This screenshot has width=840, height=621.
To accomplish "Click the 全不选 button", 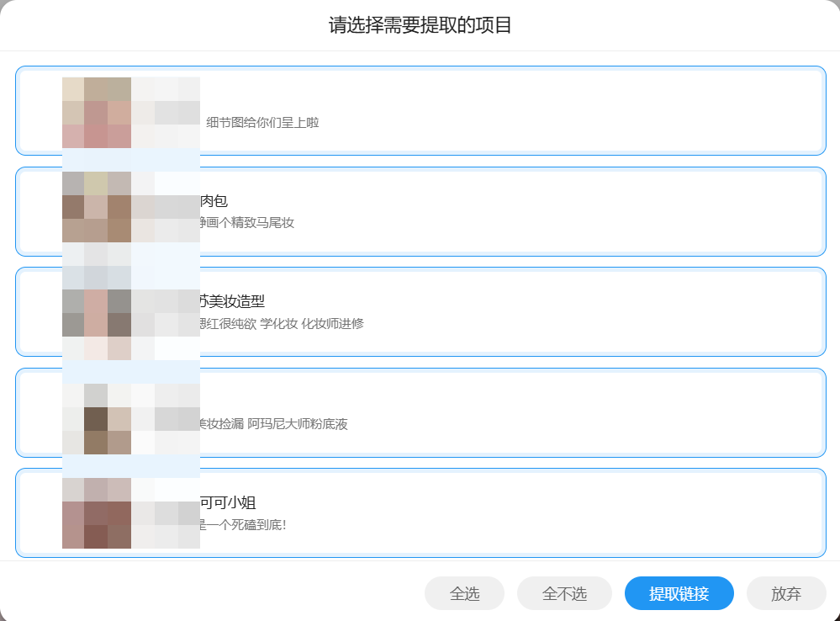I will pos(563,593).
